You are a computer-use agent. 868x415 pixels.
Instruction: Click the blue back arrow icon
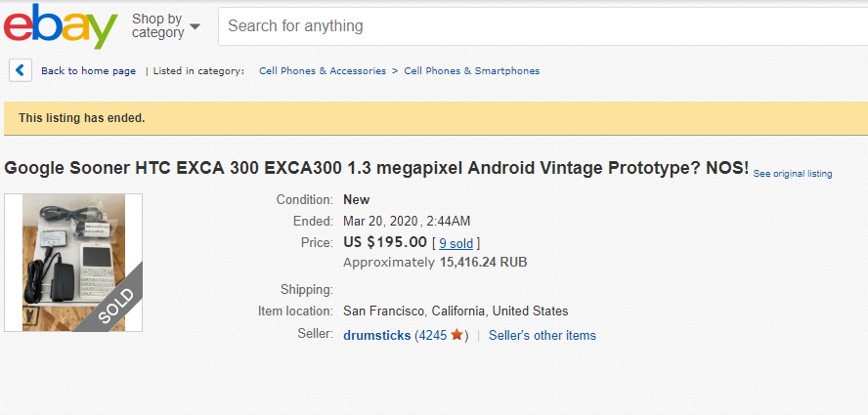click(x=21, y=70)
